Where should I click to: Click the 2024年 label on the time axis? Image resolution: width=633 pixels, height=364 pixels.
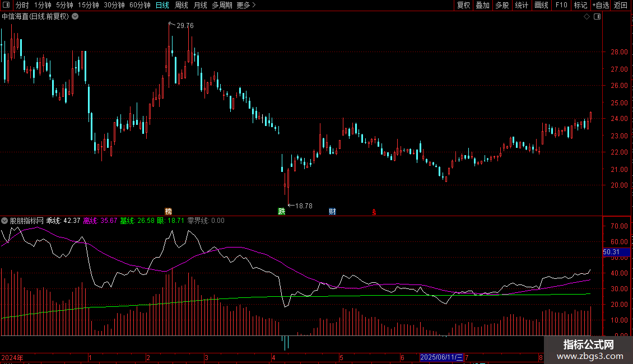(12, 357)
